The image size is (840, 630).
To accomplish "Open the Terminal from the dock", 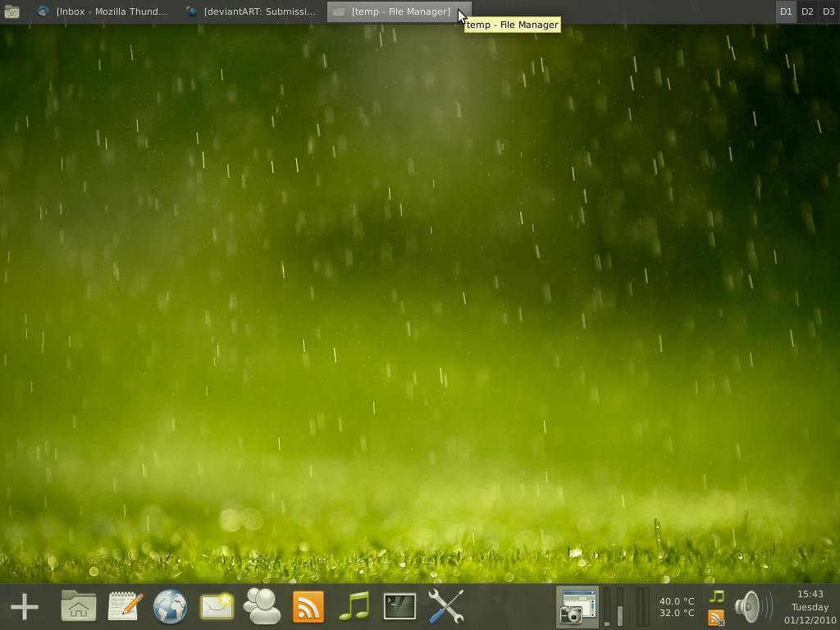I will point(399,607).
